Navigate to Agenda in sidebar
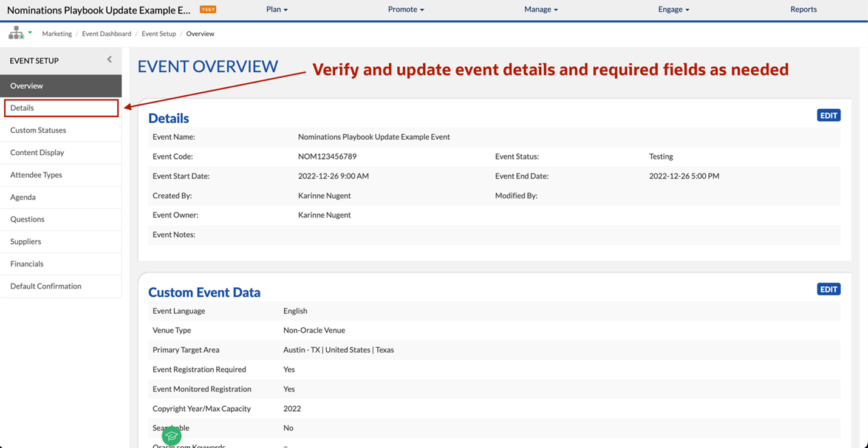This screenshot has width=868, height=448. (x=23, y=197)
